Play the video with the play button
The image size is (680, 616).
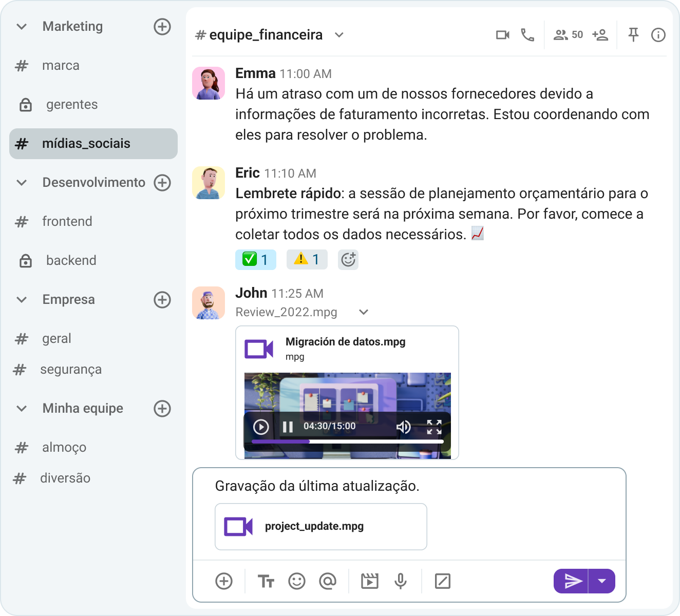pyautogui.click(x=261, y=427)
